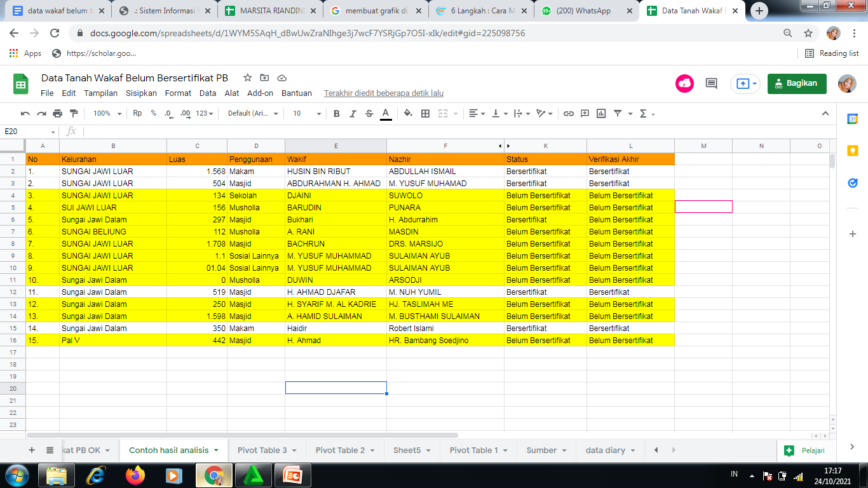Print the spreadsheet using printer icon
Viewport: 868px width, 488px height.
[58, 114]
